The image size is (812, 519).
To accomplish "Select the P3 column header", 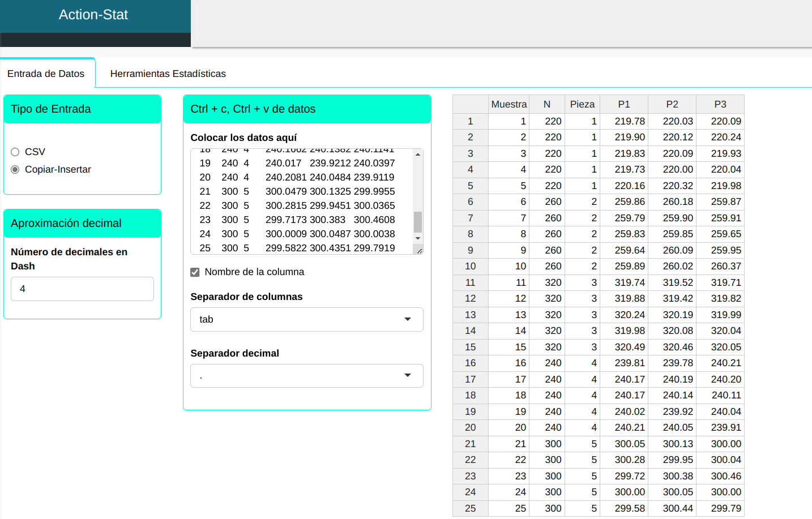I will point(720,104).
